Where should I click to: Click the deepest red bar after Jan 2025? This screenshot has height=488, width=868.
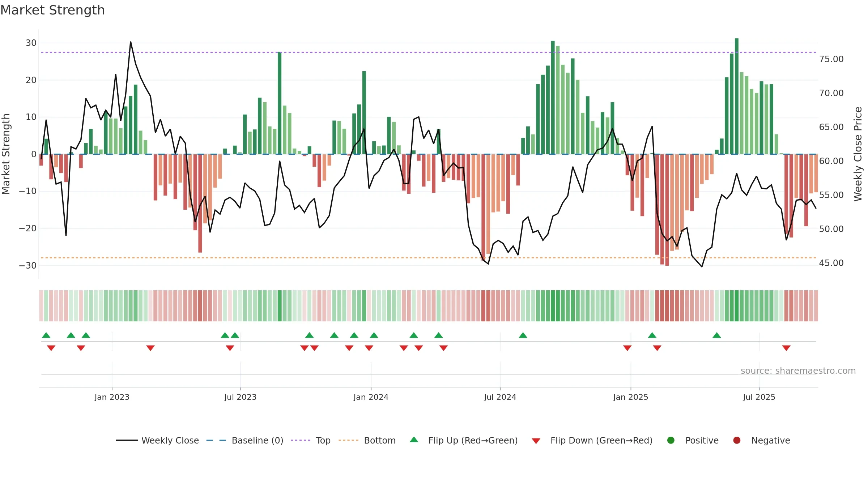pyautogui.click(x=667, y=210)
